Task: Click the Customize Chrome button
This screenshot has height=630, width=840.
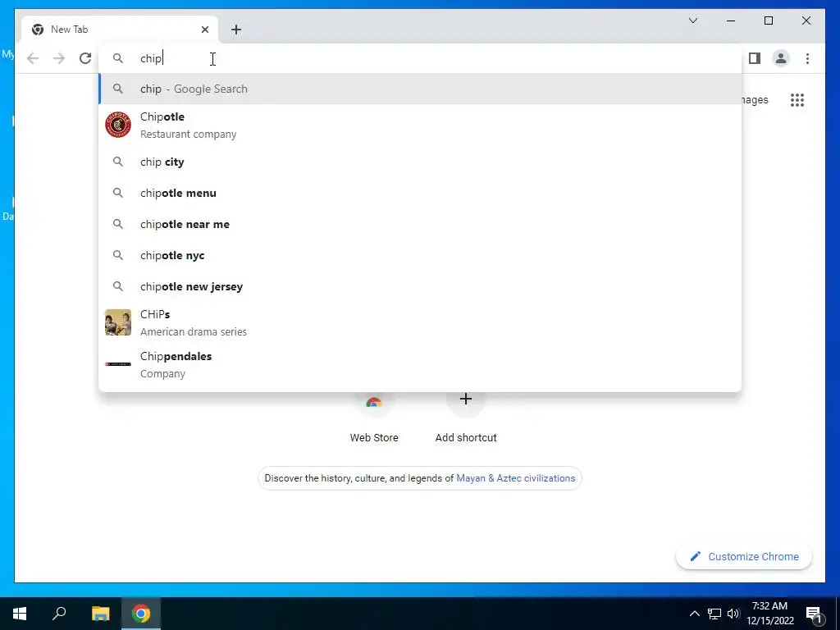Action: [744, 557]
